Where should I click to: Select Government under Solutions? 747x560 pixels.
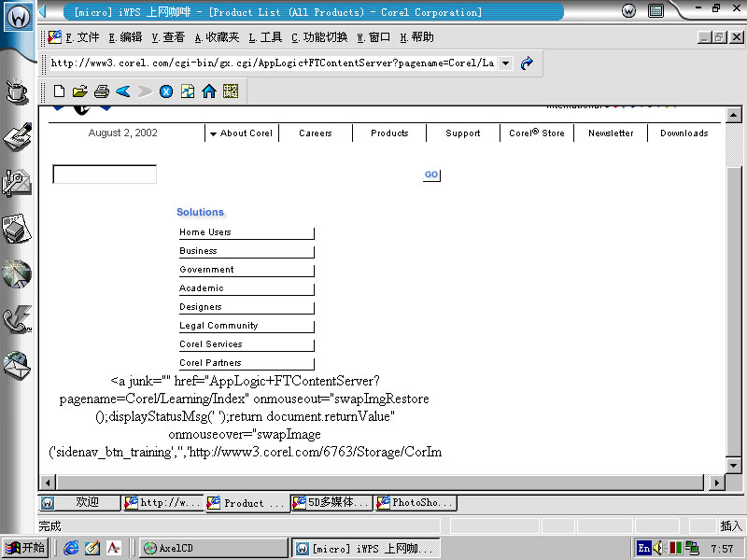point(247,270)
